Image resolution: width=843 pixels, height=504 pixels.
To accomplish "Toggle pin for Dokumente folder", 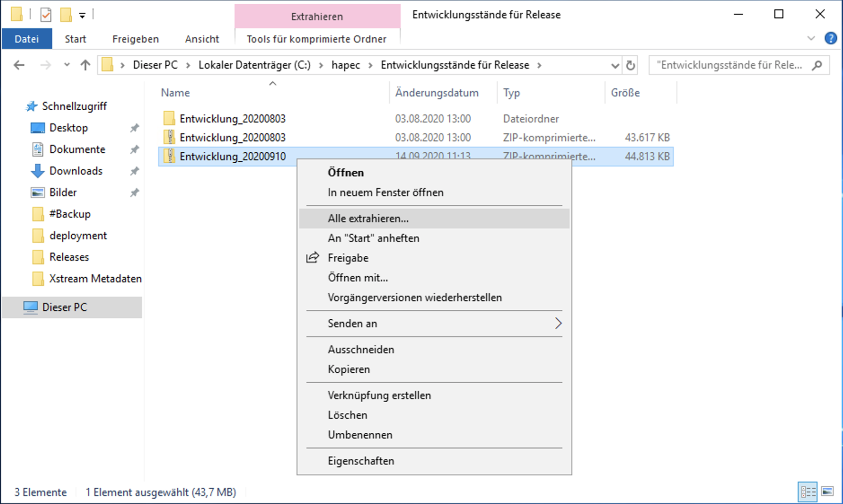I will pyautogui.click(x=135, y=149).
